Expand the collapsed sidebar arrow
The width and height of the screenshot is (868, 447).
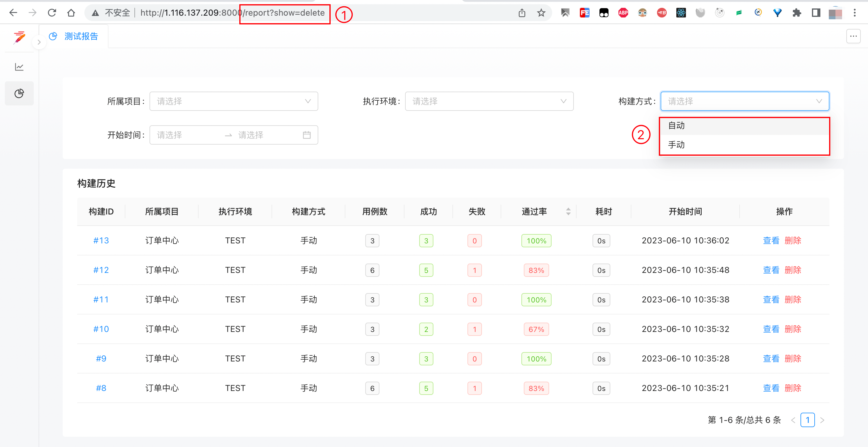(x=39, y=42)
